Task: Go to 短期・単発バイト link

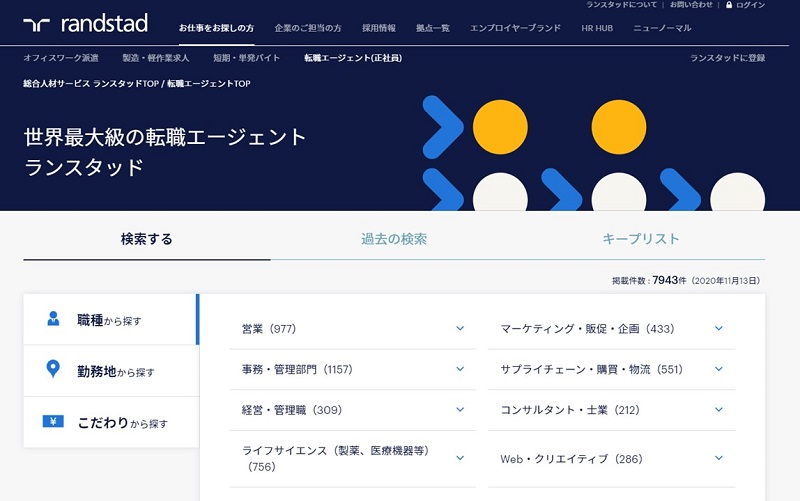Action: (246, 58)
